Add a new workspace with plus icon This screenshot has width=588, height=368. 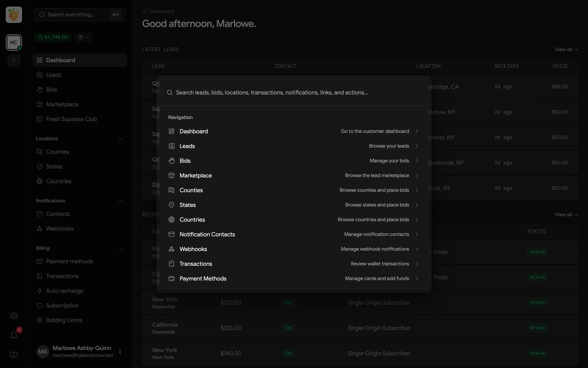coord(14,60)
